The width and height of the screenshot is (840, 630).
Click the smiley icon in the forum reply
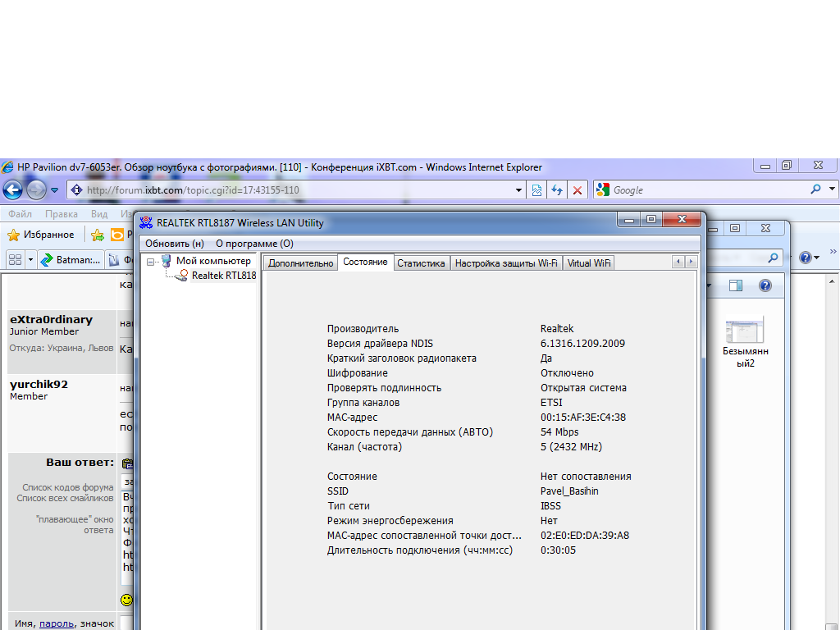(x=126, y=600)
